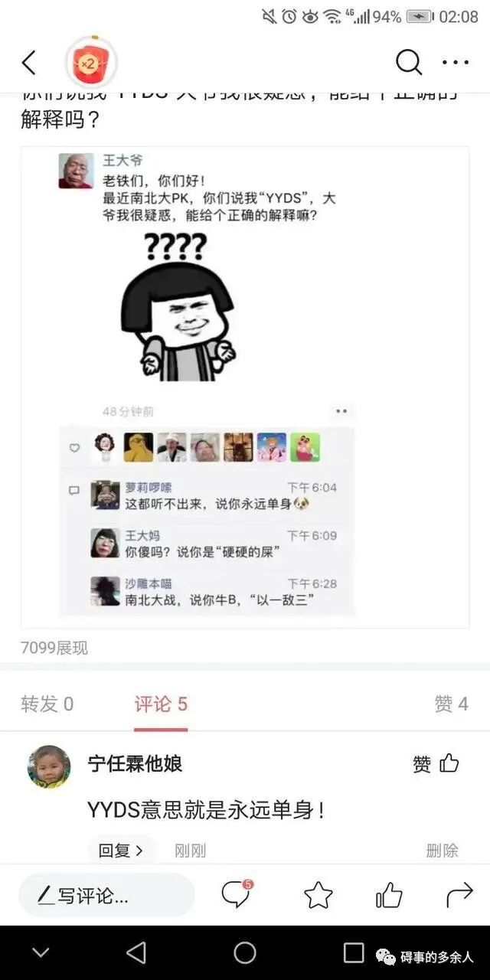This screenshot has width=490, height=980.
Task: Like the post with the bottom thumbs-up
Action: (x=389, y=894)
